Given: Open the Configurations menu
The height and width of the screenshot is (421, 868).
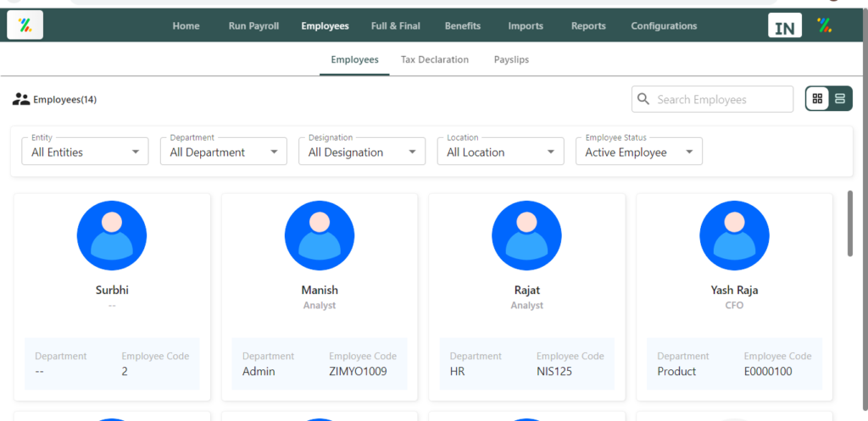Looking at the screenshot, I should pyautogui.click(x=664, y=26).
